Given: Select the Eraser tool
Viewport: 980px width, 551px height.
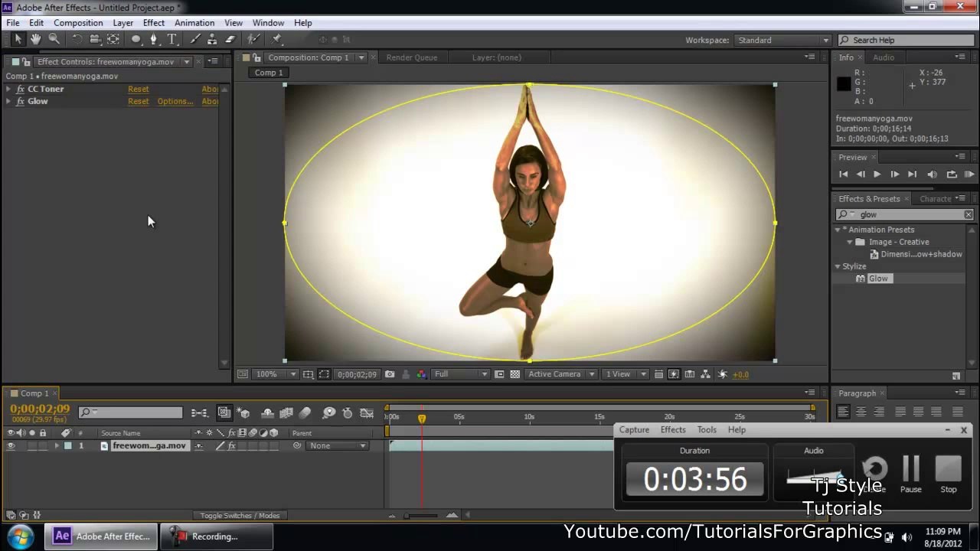Looking at the screenshot, I should point(230,39).
